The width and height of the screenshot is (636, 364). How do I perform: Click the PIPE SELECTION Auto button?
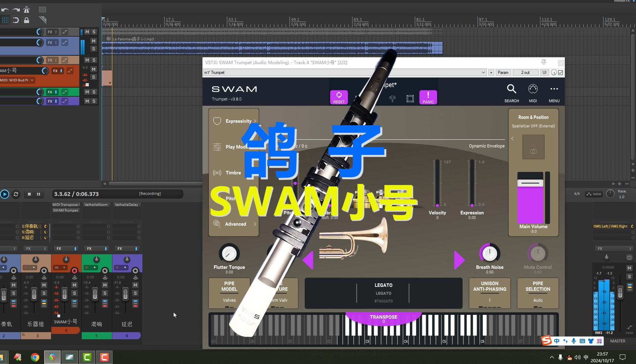point(538,293)
